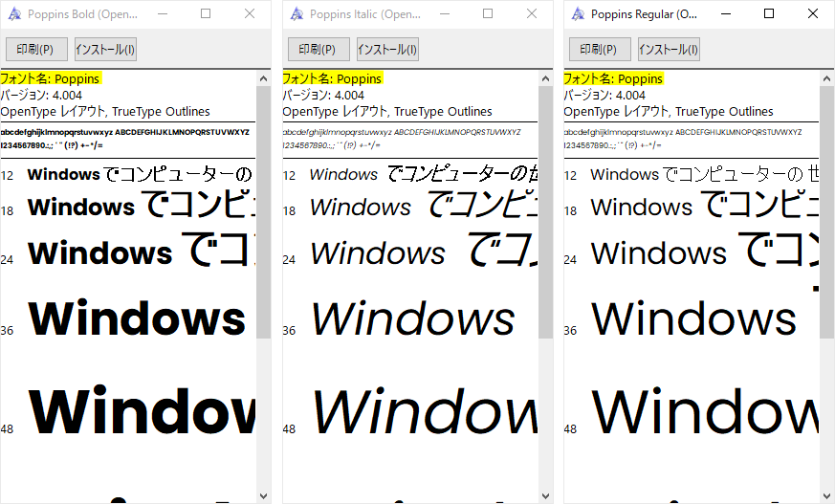Close the Poppins Bold window
This screenshot has width=835, height=504.
(250, 13)
